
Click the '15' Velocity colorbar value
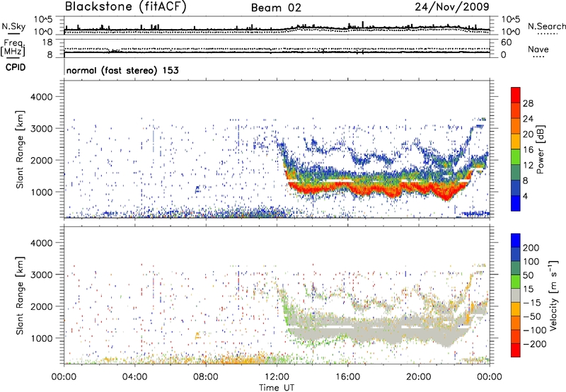[528, 289]
